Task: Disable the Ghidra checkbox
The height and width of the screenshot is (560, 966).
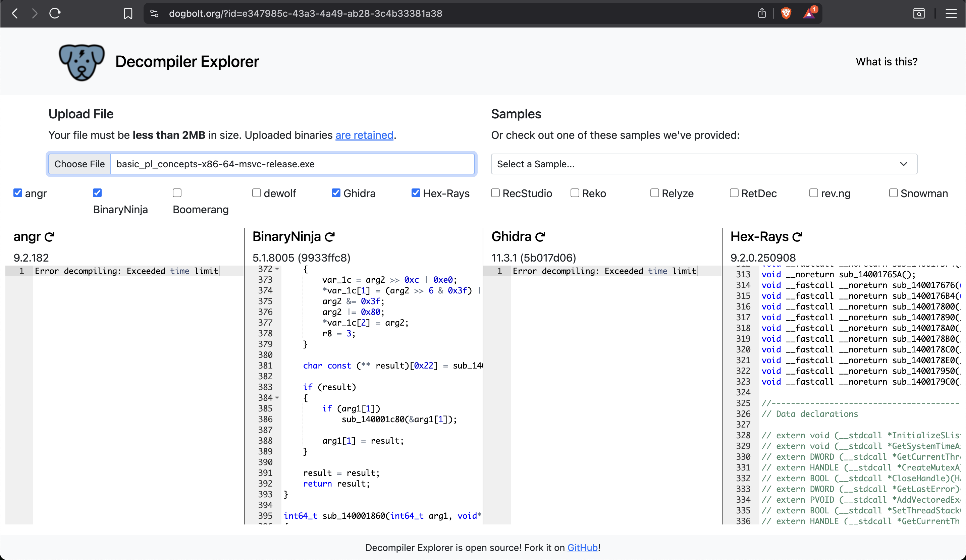Action: (336, 193)
